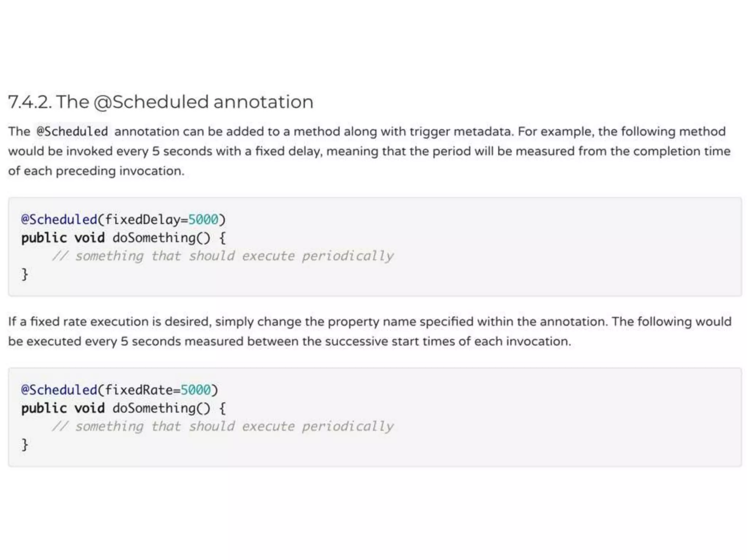The image size is (747, 560).
Task: Click the closing brace of second code block
Action: 24,444
